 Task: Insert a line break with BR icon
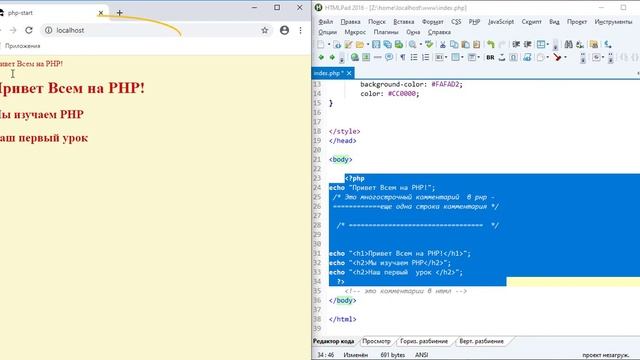[x=490, y=58]
